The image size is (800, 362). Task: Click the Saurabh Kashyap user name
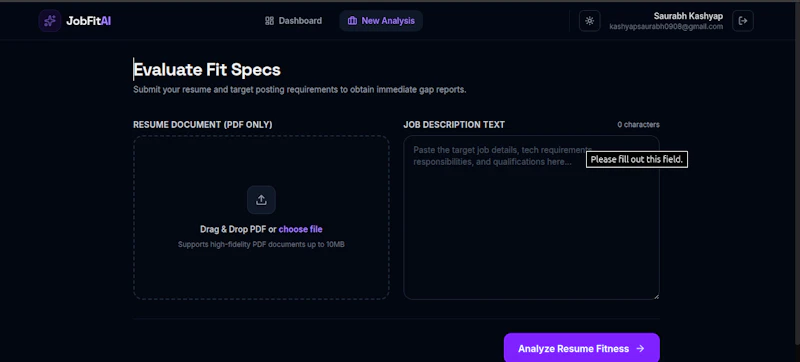(688, 16)
